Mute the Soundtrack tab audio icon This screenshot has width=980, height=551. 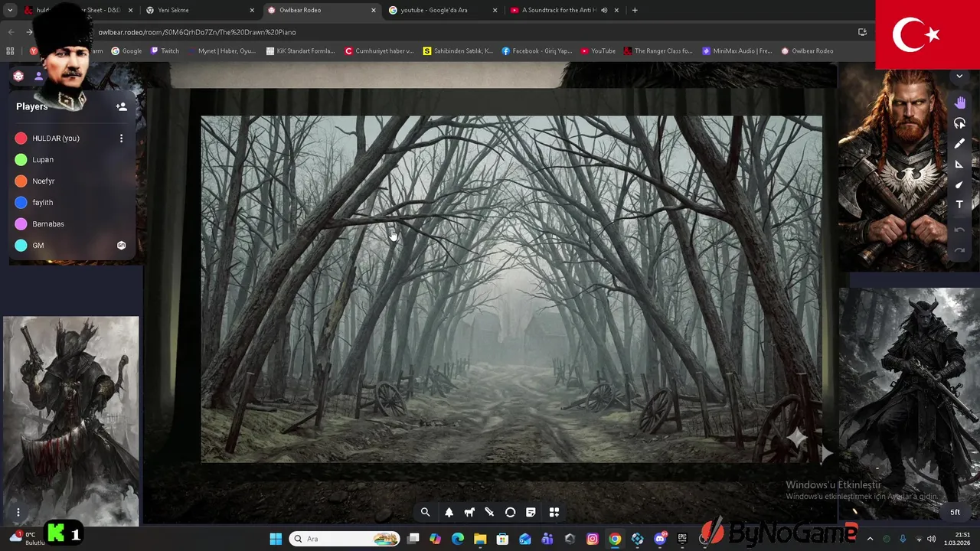(x=604, y=10)
